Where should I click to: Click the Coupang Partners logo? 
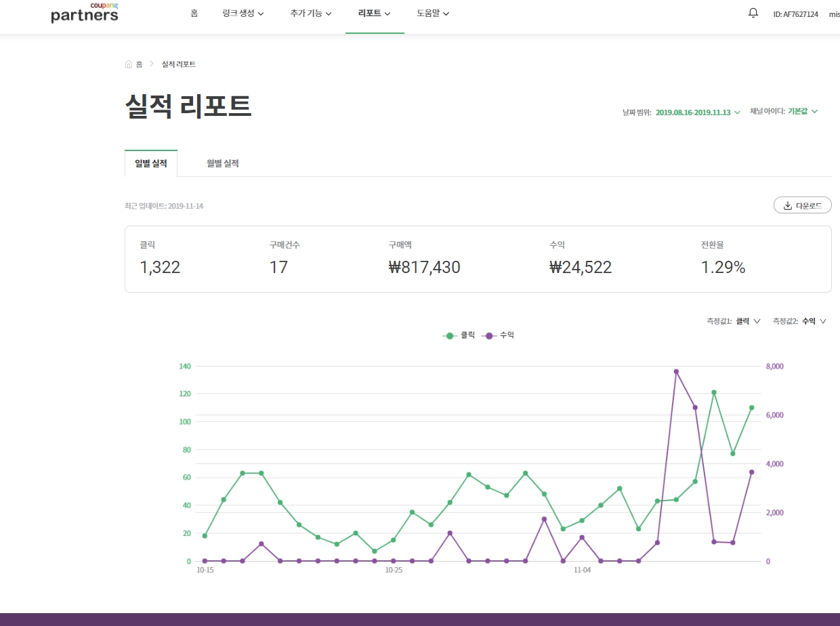tap(85, 13)
